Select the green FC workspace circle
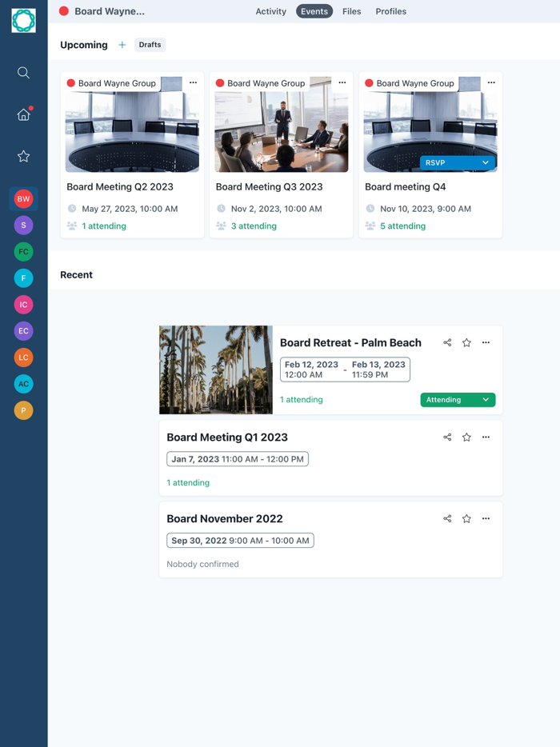560x747 pixels. 23,252
